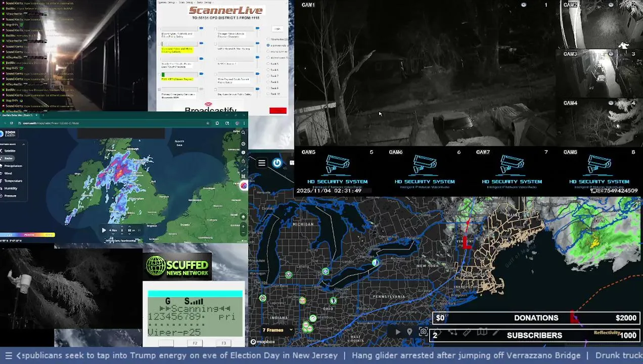
Task: Zoom out on the Zoom Earth map
Action: (243, 233)
